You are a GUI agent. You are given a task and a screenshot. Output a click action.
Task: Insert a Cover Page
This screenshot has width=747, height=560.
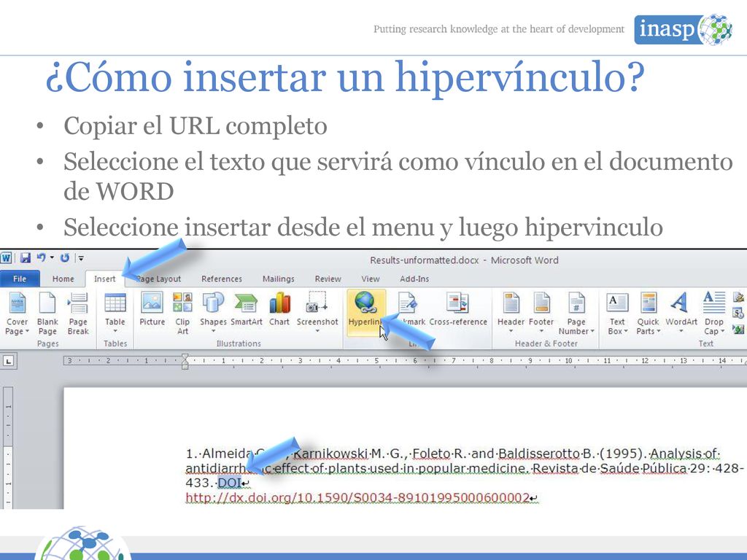18,314
